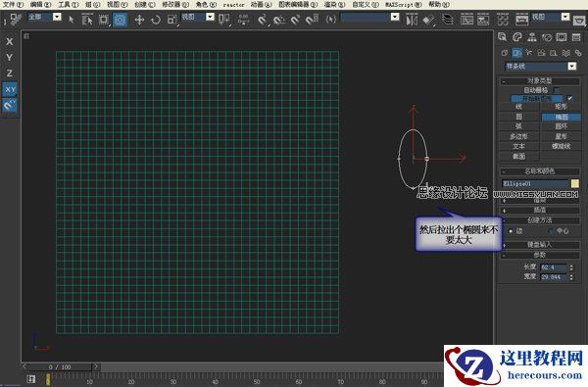588x387 pixels.
Task: Click the Ellipse01 name input field
Action: pyautogui.click(x=535, y=183)
